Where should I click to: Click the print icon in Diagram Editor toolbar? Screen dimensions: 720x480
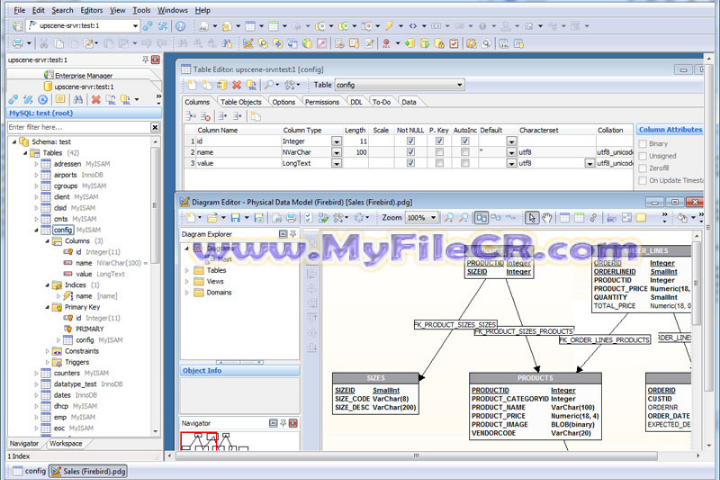[x=291, y=218]
